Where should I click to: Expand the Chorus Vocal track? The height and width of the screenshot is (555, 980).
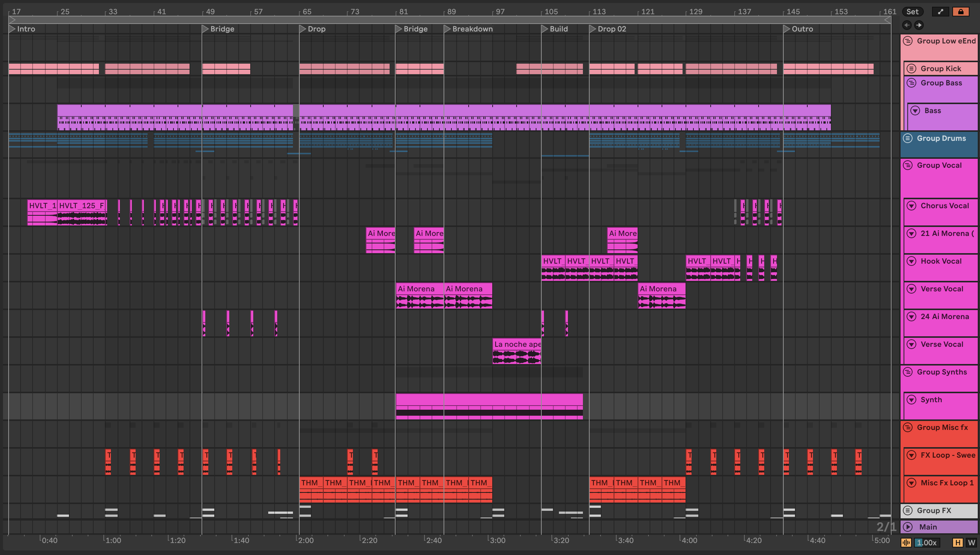tap(911, 206)
